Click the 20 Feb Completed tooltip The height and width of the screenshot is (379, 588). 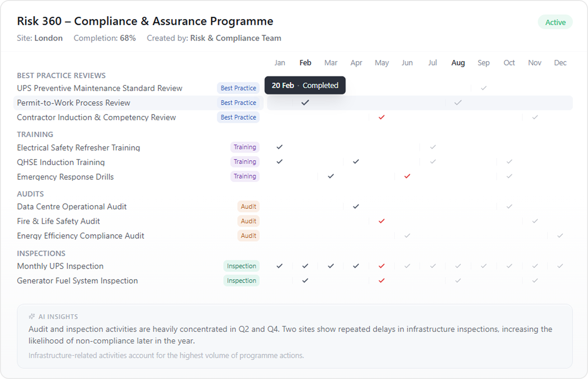pyautogui.click(x=305, y=85)
